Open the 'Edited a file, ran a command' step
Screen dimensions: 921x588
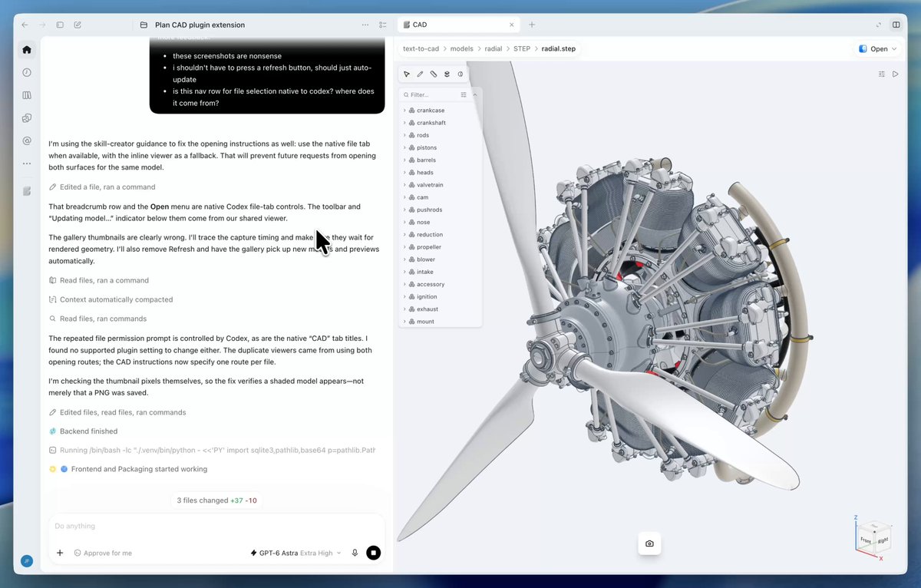tap(102, 187)
